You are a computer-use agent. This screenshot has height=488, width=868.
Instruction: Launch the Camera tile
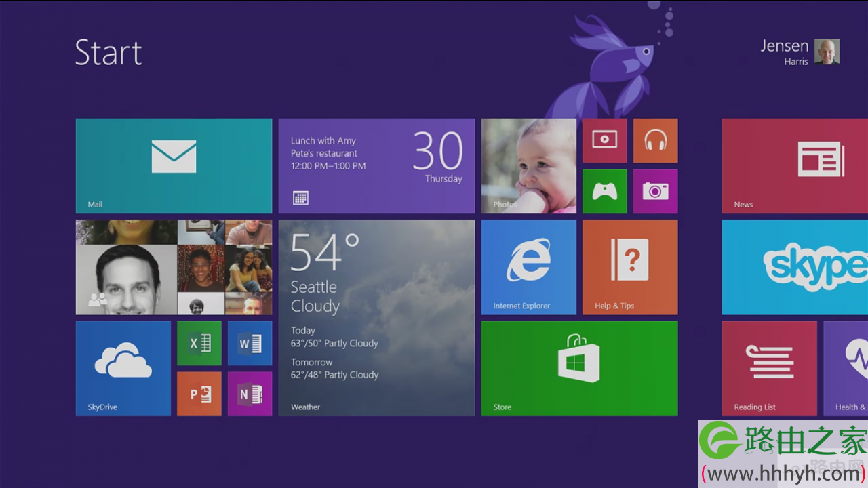(x=655, y=191)
